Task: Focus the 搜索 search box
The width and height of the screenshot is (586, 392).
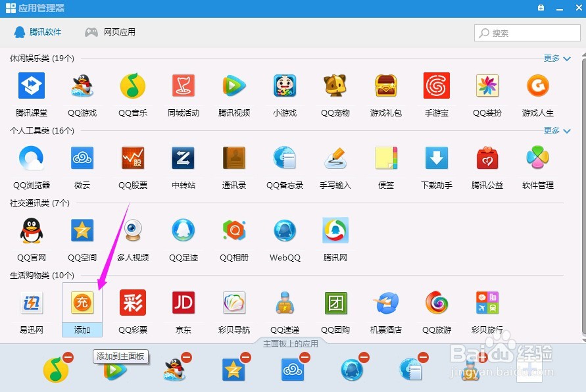Action: [527, 33]
